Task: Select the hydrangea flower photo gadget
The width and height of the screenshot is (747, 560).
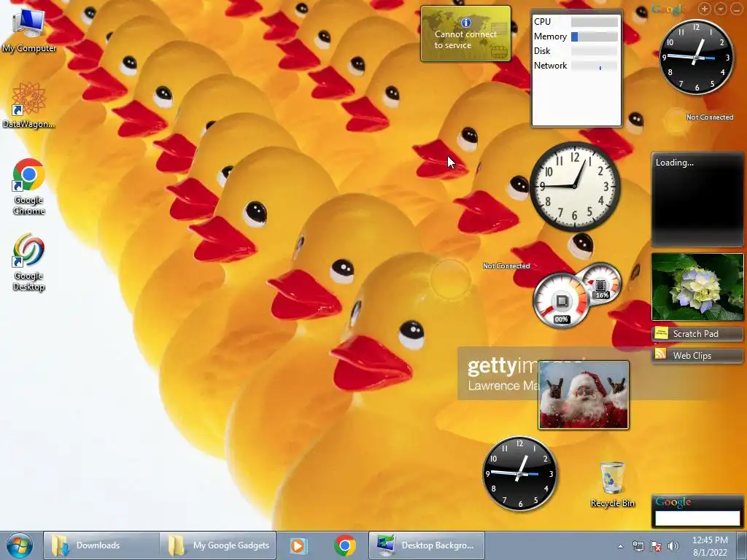Action: (x=697, y=287)
